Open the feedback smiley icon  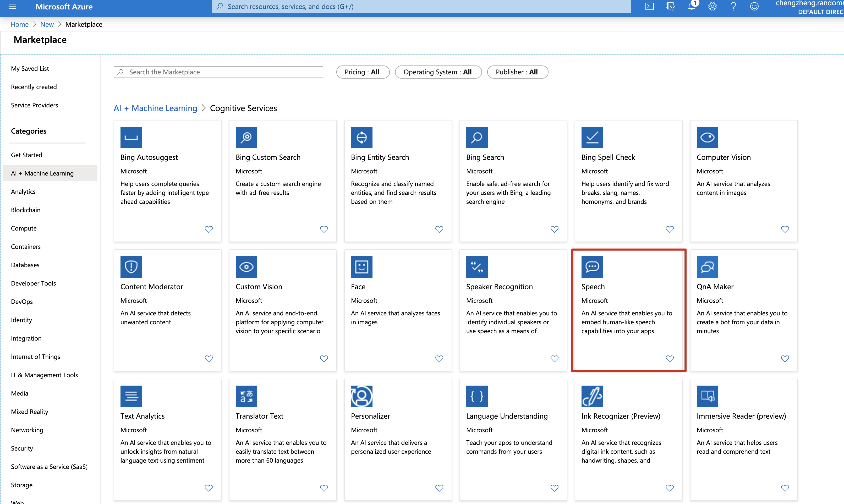pyautogui.click(x=754, y=7)
